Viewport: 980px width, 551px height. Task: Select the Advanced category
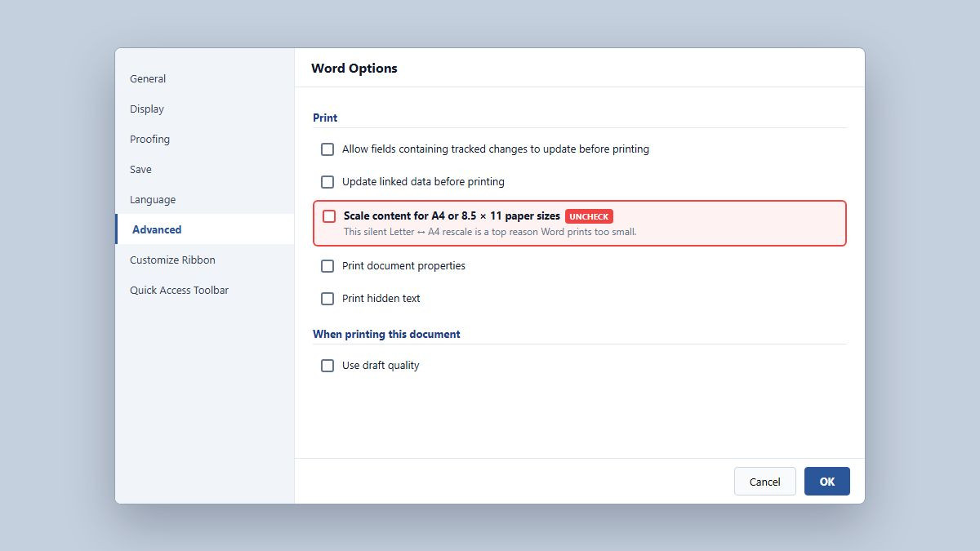coord(204,229)
